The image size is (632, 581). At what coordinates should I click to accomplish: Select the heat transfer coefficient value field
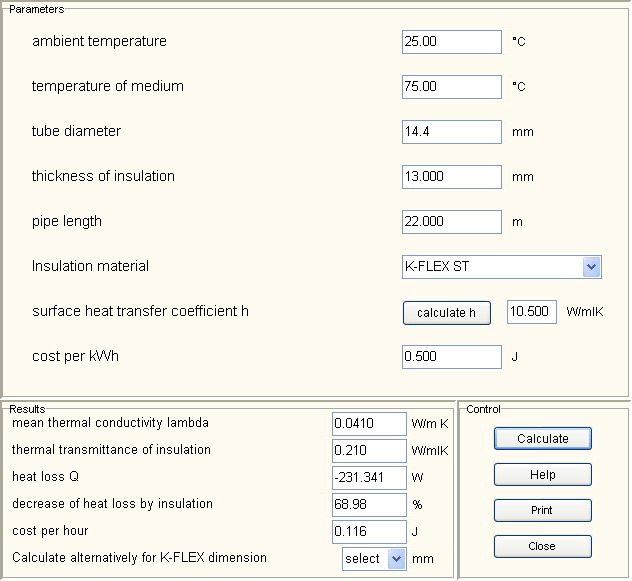[532, 312]
